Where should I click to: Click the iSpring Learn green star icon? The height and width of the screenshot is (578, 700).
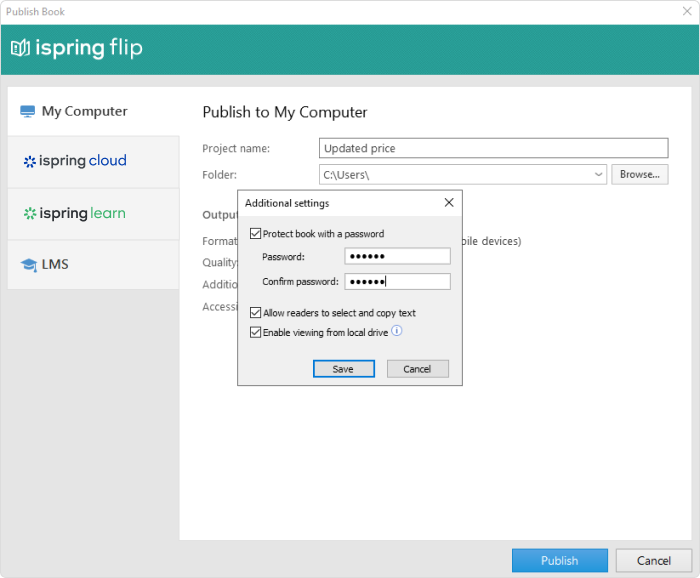click(30, 214)
